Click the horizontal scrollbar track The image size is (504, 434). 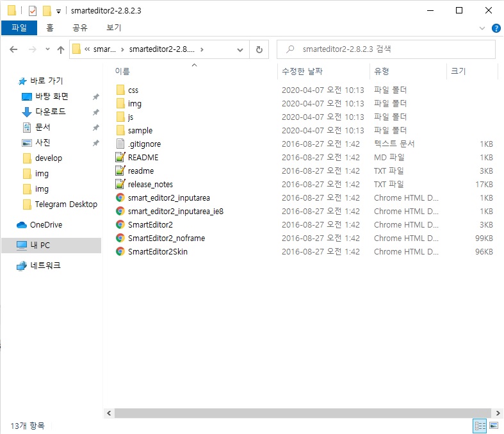[302, 413]
